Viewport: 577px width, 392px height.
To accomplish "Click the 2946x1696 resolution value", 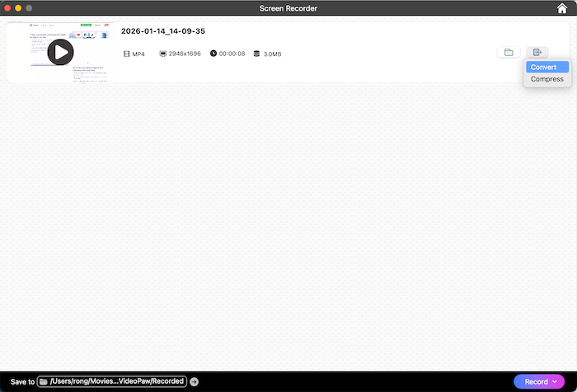I will click(185, 54).
